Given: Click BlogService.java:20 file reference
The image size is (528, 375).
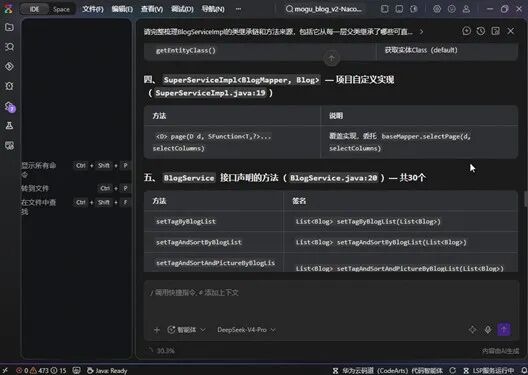Looking at the screenshot, I should [334, 178].
